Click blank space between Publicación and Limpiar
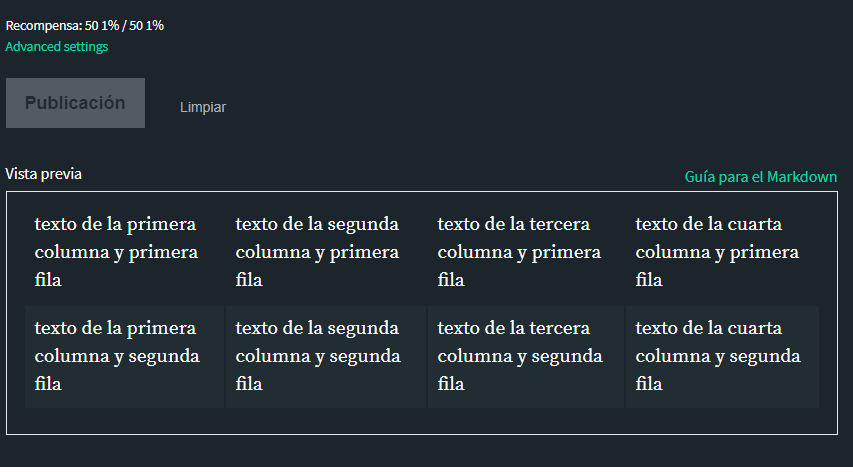853x472 pixels. 162,103
